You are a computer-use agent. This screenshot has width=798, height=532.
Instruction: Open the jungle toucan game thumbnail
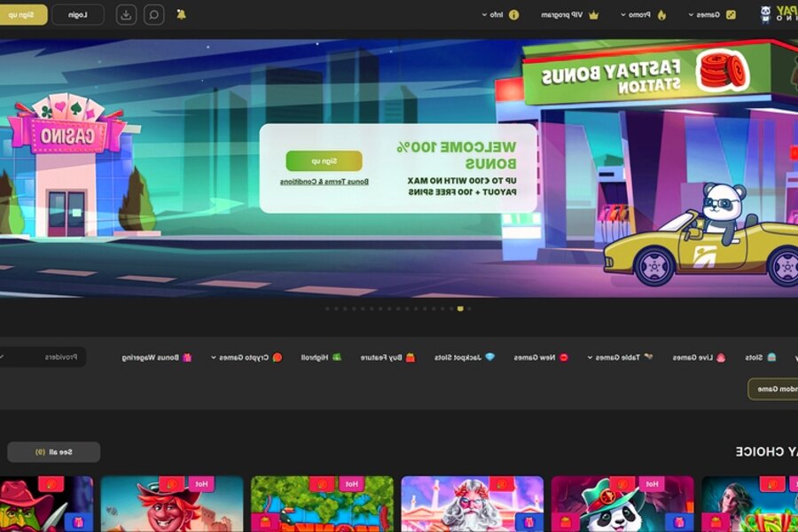coord(322,504)
